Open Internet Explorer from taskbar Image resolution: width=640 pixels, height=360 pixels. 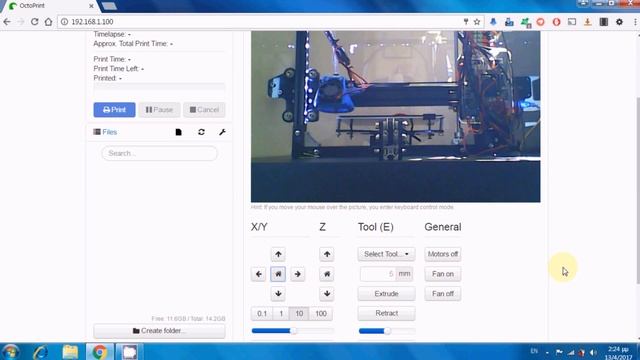coord(41,352)
